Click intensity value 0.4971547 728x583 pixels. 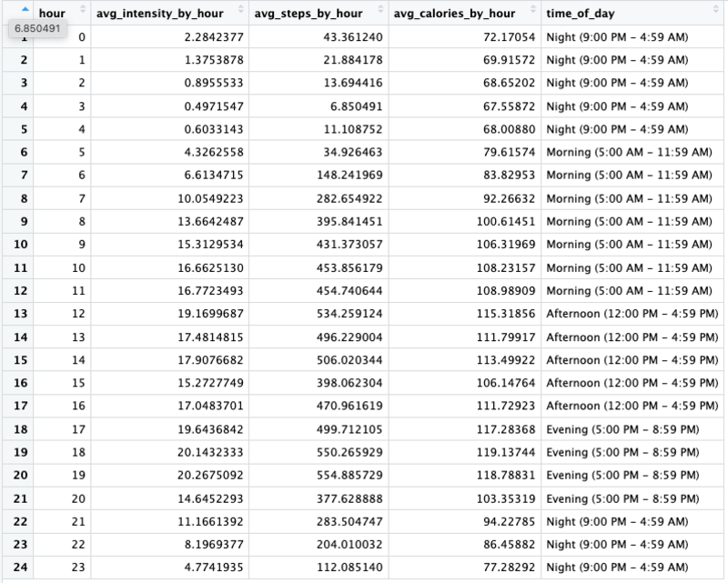[x=214, y=106]
